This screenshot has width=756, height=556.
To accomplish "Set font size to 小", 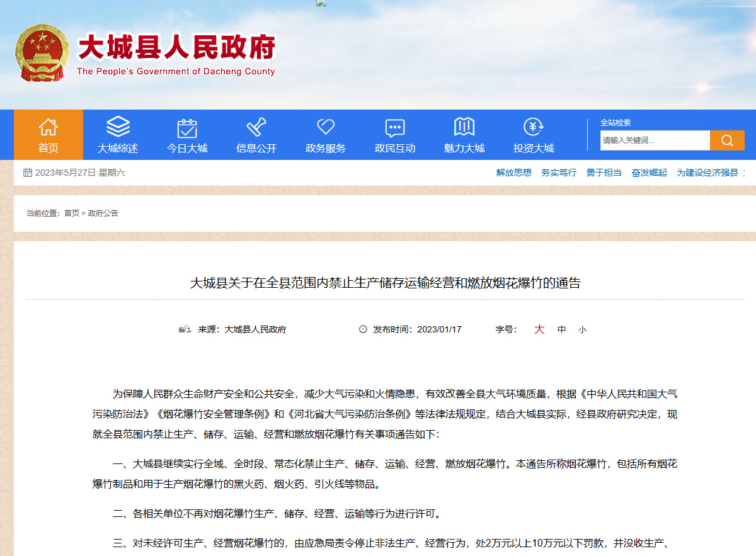I will tap(582, 329).
